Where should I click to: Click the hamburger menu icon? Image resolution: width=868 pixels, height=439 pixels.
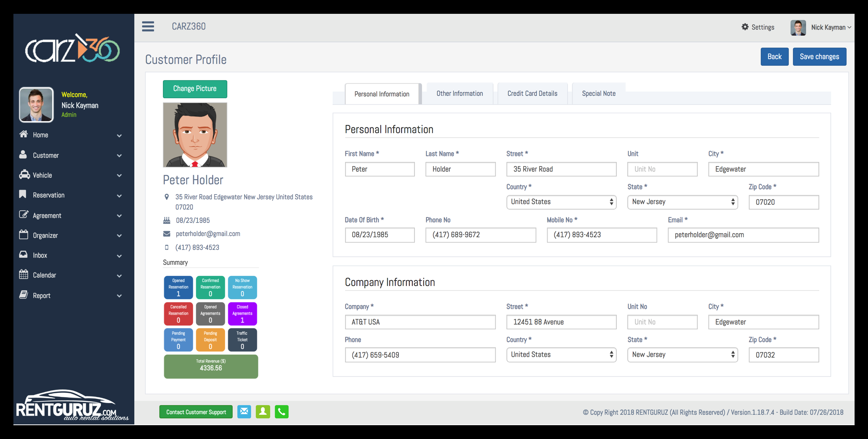(148, 26)
